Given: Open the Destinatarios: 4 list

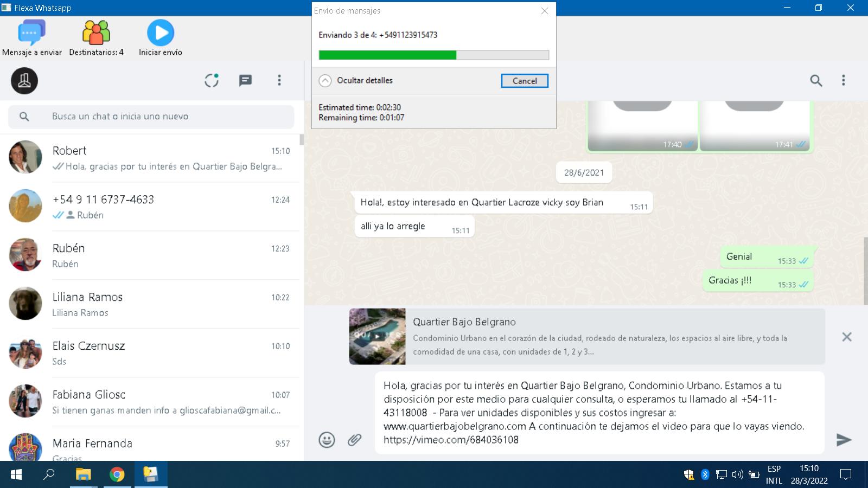Looking at the screenshot, I should 96,38.
